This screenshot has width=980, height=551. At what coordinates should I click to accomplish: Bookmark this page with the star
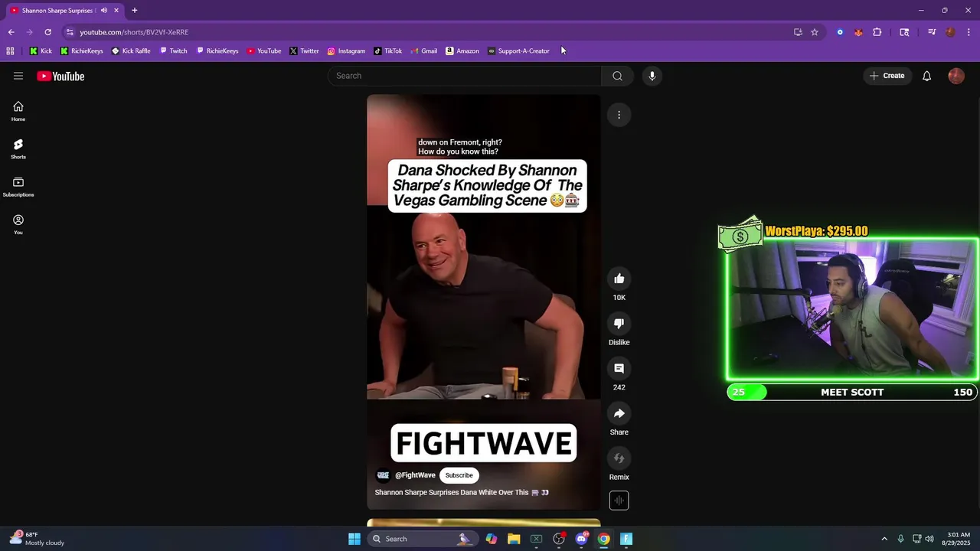[815, 32]
